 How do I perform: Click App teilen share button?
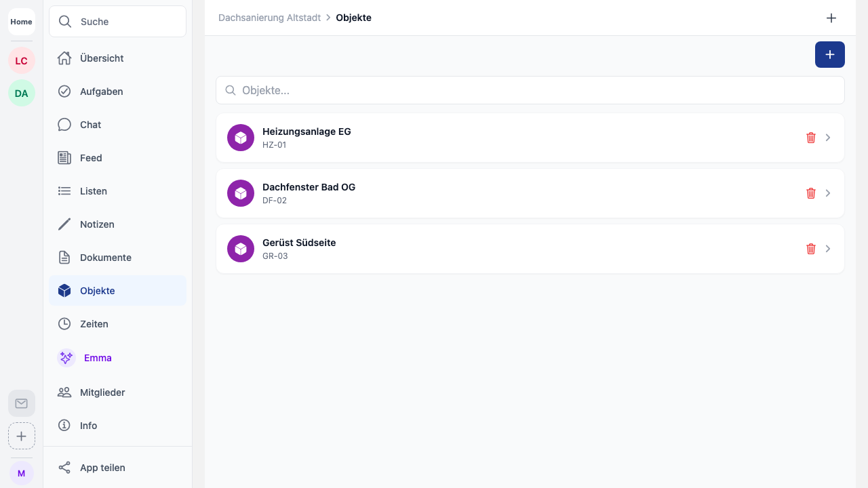coord(102,468)
